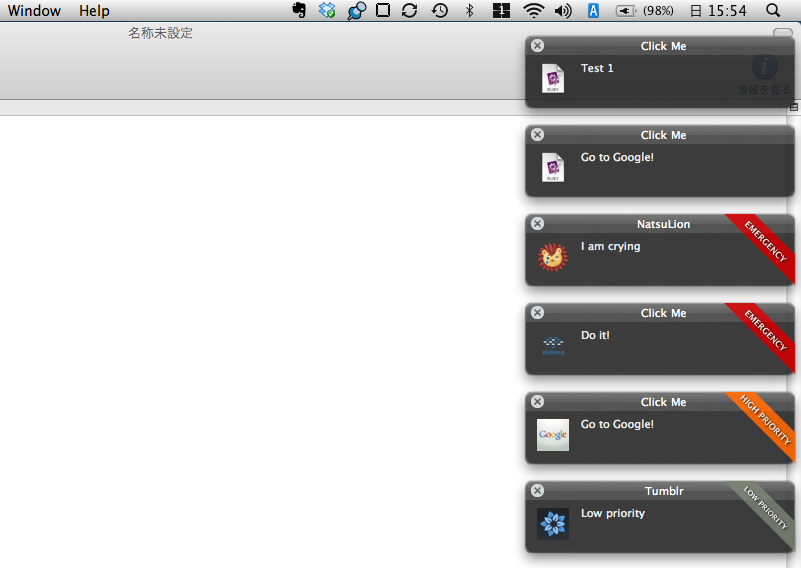801x568 pixels.
Task: Click the 'Test 1' notification text
Action: click(597, 68)
